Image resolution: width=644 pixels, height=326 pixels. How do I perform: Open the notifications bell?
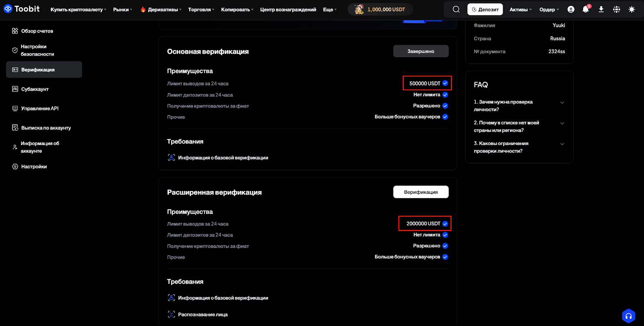pyautogui.click(x=586, y=9)
